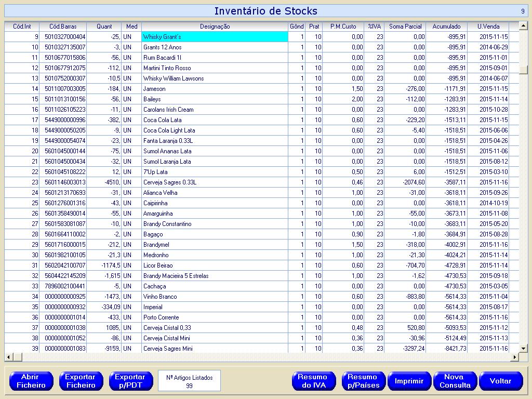This screenshot has width=532, height=399.
Task: Select the U.Venda column header
Action: [488, 26]
